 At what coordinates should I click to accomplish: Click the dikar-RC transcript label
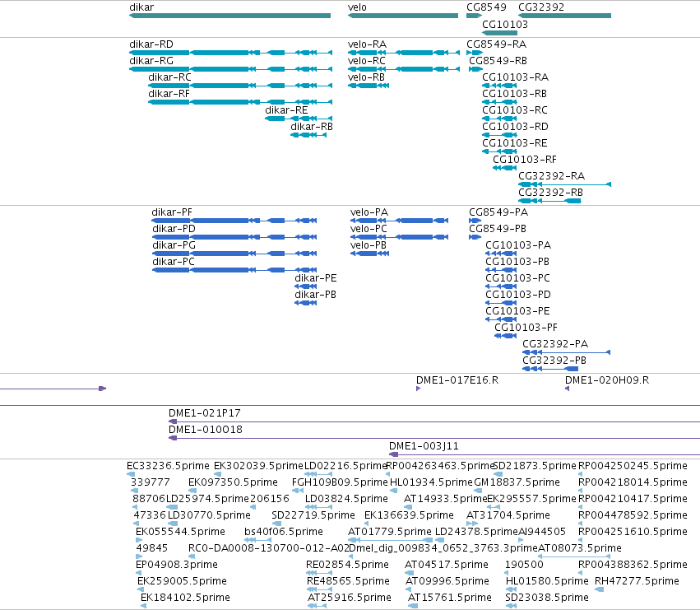click(x=169, y=77)
